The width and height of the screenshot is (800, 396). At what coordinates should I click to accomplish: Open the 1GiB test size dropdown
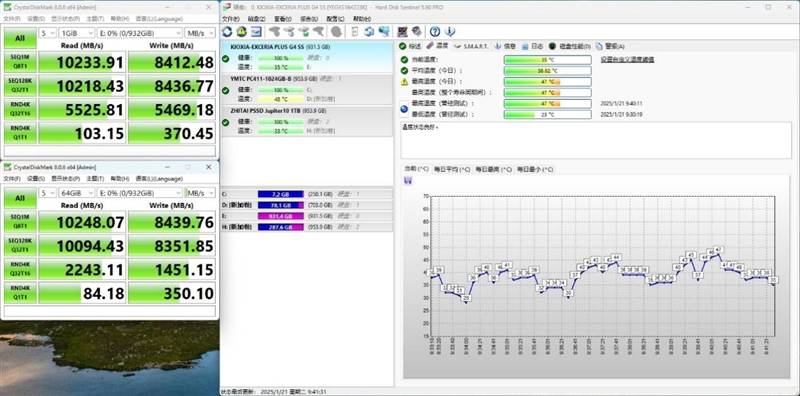point(77,33)
